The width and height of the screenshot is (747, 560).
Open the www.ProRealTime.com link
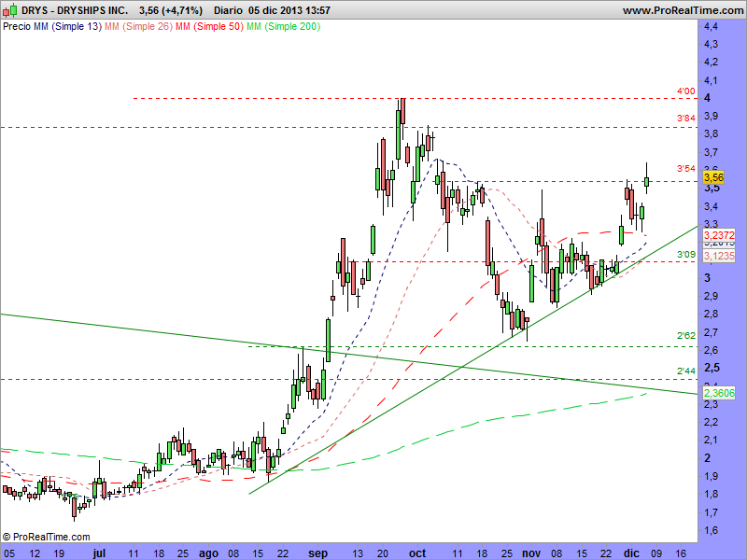683,10
